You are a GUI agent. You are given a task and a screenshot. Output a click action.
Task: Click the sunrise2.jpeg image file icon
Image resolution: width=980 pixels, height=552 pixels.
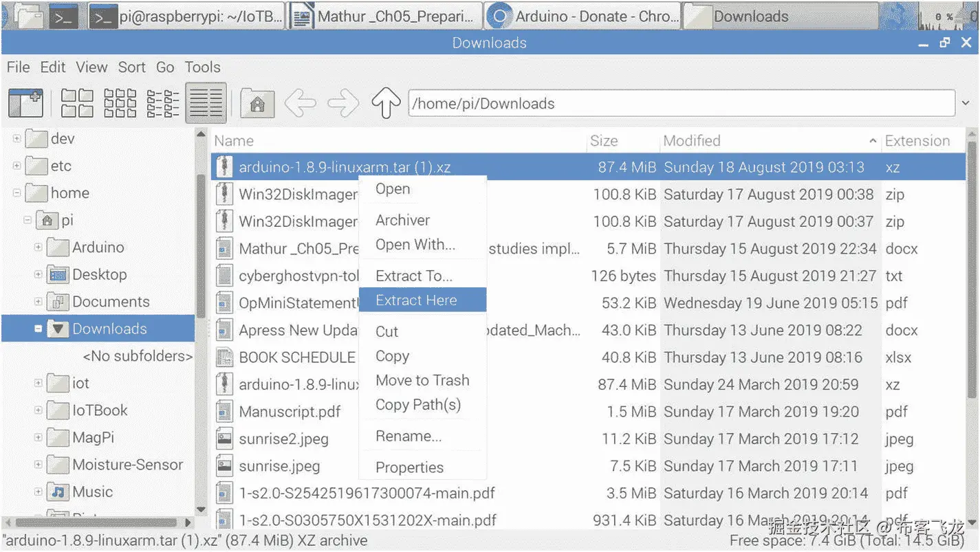click(224, 439)
